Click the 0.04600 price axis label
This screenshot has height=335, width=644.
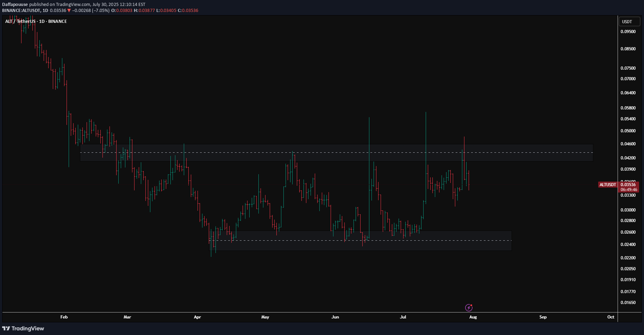pos(628,144)
